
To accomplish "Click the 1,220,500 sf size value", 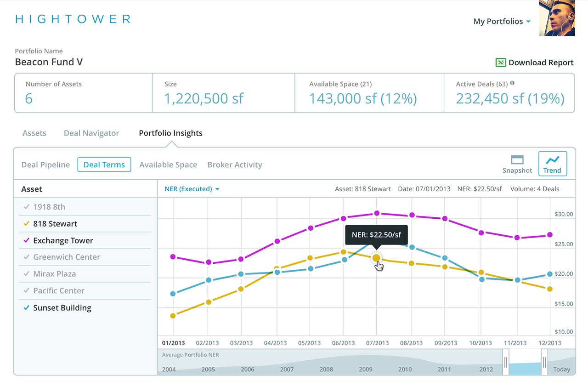I will click(x=204, y=98).
